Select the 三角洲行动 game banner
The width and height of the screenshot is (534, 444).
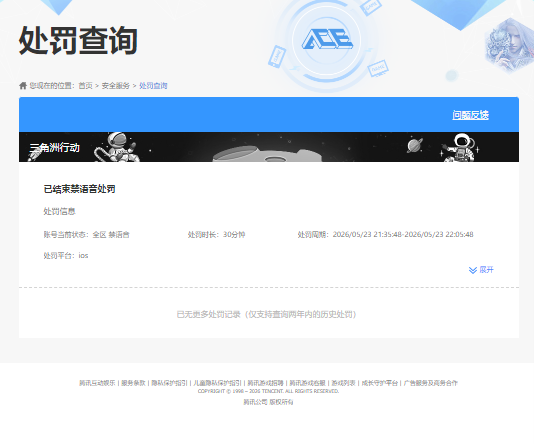[269, 147]
